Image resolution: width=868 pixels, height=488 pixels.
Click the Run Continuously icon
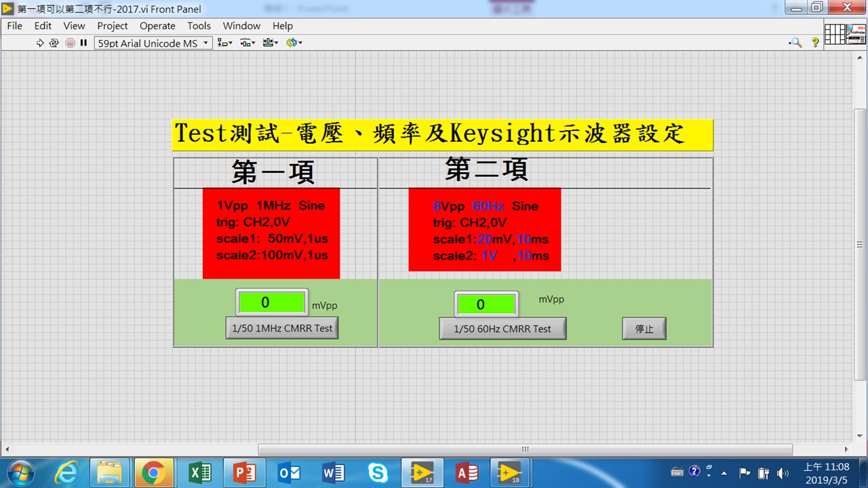coord(54,43)
